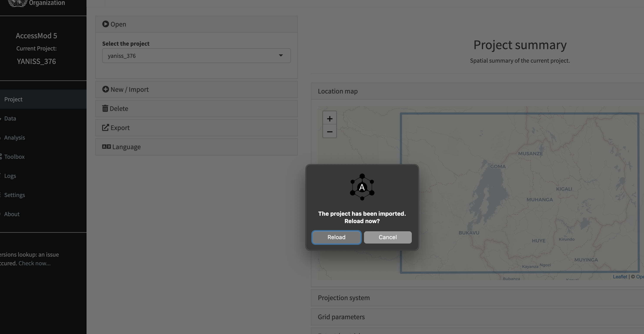Select the Project menu item
This screenshot has width=644, height=334.
coord(13,99)
